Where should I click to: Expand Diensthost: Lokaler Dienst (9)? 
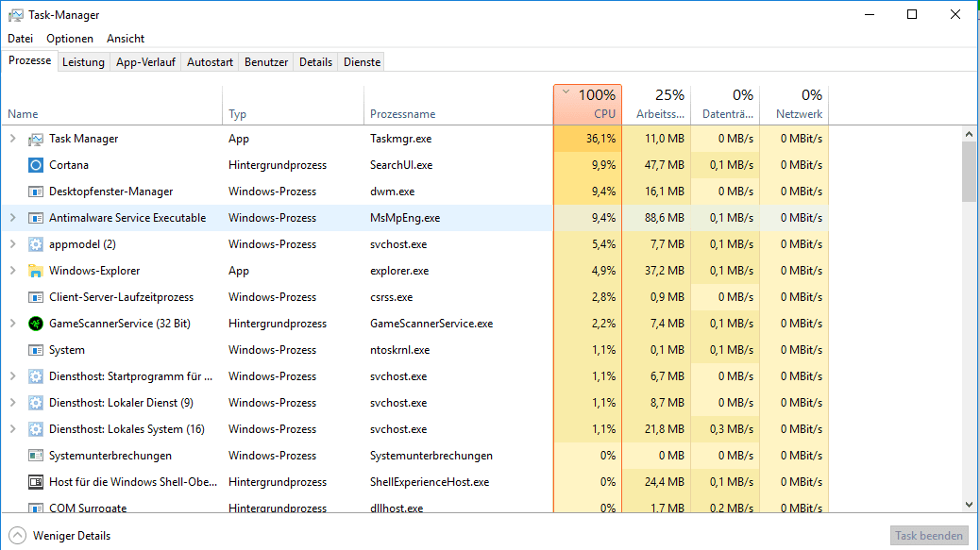pos(12,403)
